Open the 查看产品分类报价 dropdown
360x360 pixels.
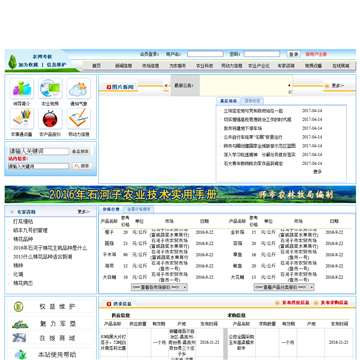click(x=284, y=287)
